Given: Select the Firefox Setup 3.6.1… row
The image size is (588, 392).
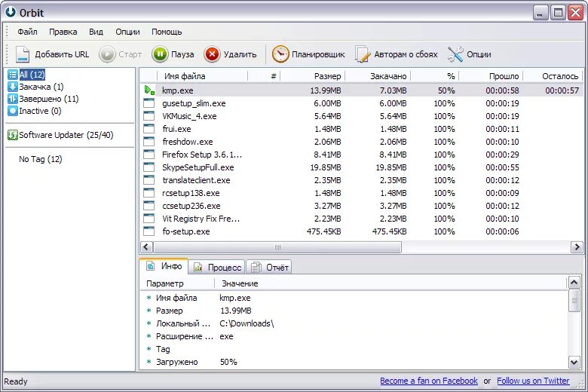Looking at the screenshot, I should [x=362, y=155].
